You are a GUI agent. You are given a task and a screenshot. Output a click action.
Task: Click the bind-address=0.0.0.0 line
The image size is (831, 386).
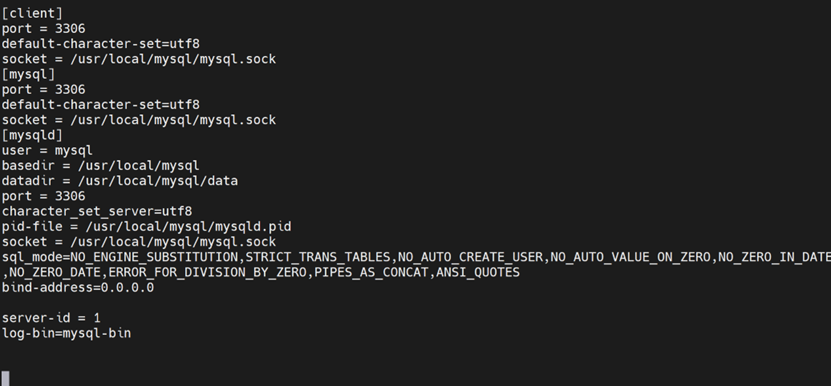pos(78,288)
